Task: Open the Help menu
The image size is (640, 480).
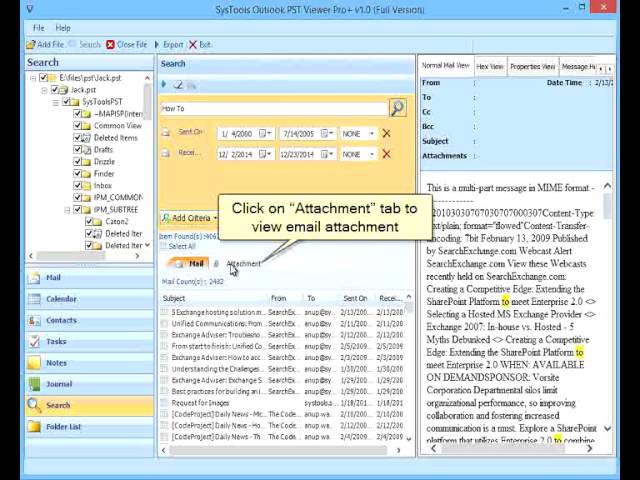Action: (63, 28)
